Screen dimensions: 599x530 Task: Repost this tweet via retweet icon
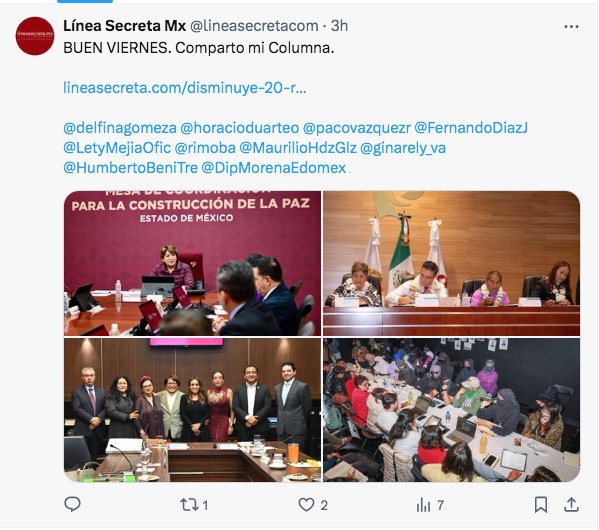point(189,505)
